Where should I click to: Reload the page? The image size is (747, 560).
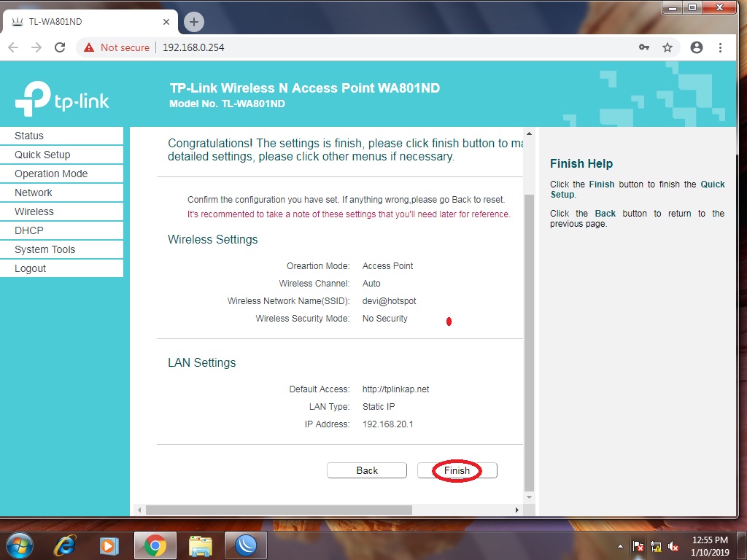60,47
